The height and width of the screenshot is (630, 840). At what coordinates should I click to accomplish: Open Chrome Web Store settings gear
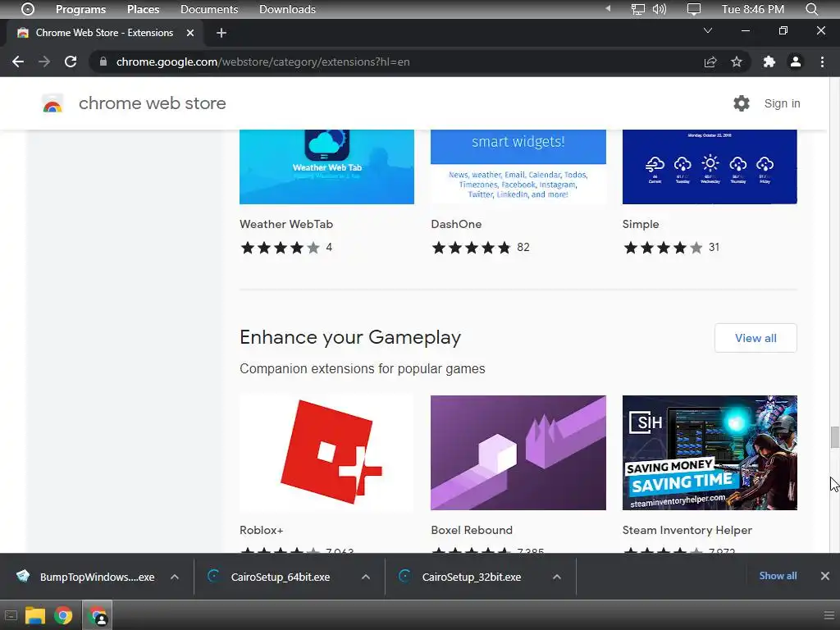coord(742,103)
